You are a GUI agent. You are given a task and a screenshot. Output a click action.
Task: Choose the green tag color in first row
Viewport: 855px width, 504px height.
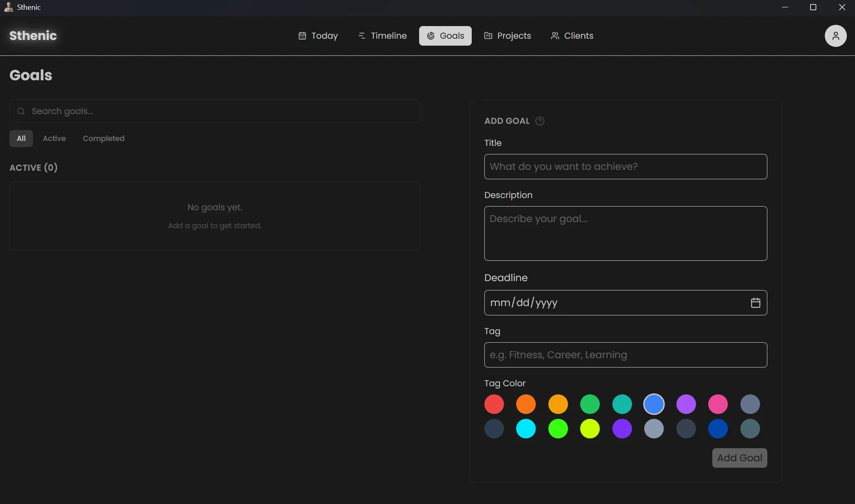(x=590, y=404)
